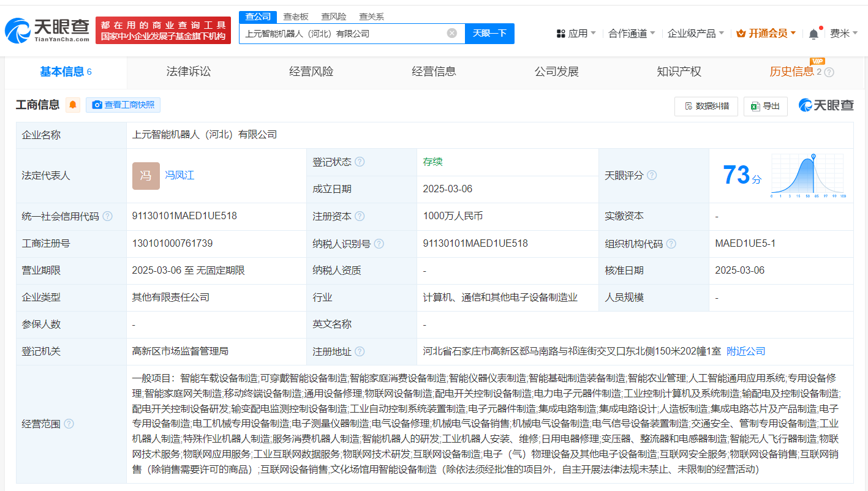
Task: Click orange bell alert next to 工商信息
Action: point(73,105)
